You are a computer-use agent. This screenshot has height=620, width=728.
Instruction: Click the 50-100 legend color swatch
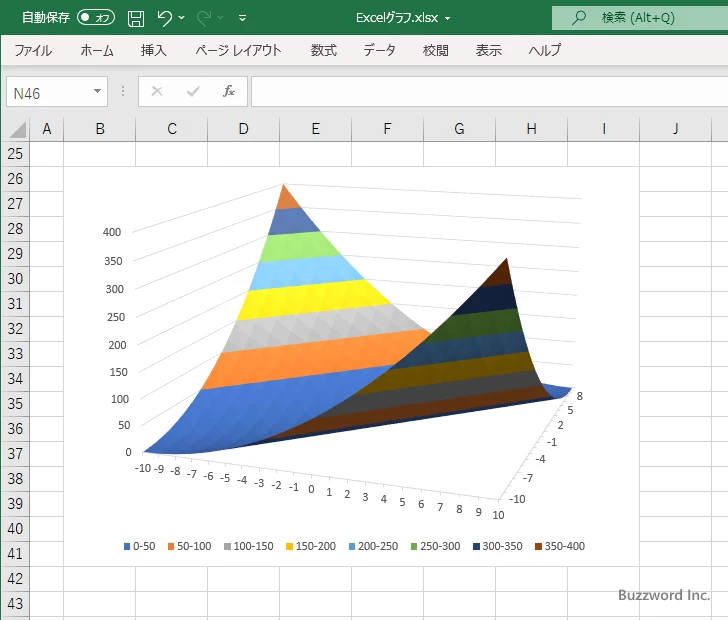click(171, 547)
